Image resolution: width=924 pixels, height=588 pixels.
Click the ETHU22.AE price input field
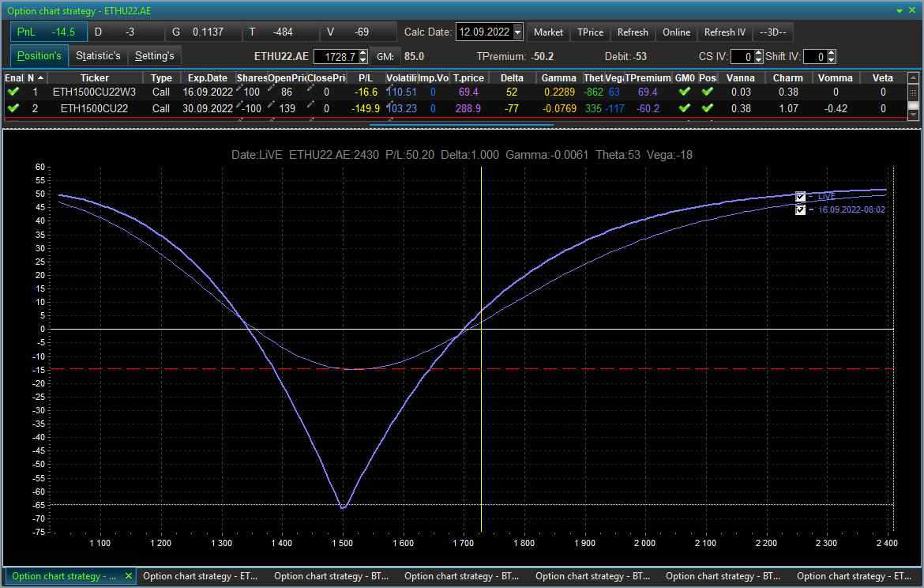[336, 57]
